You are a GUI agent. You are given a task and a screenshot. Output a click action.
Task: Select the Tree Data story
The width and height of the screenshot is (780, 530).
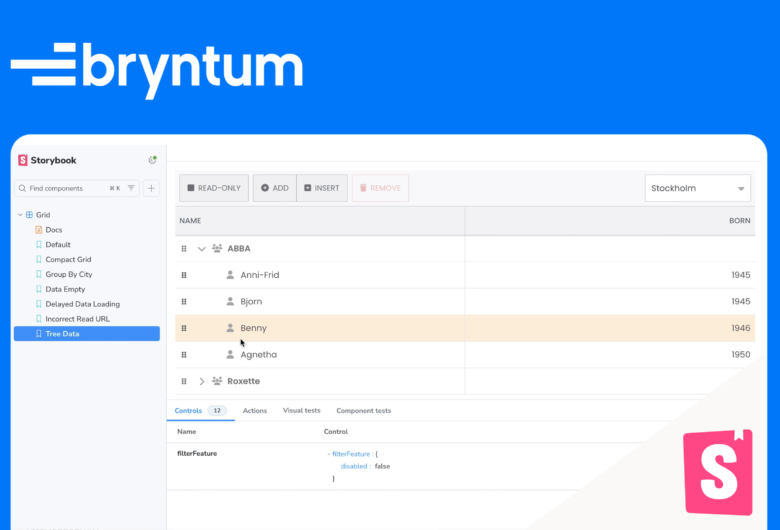[87, 334]
